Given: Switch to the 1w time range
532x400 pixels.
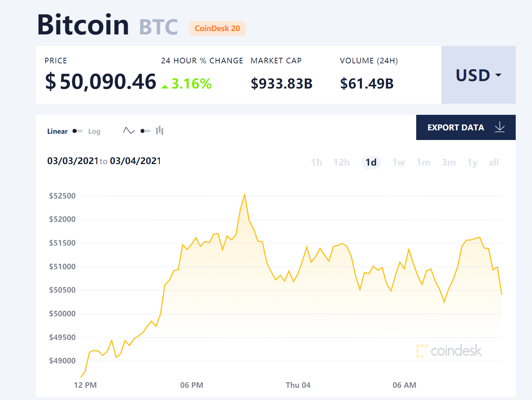Looking at the screenshot, I should coord(398,162).
